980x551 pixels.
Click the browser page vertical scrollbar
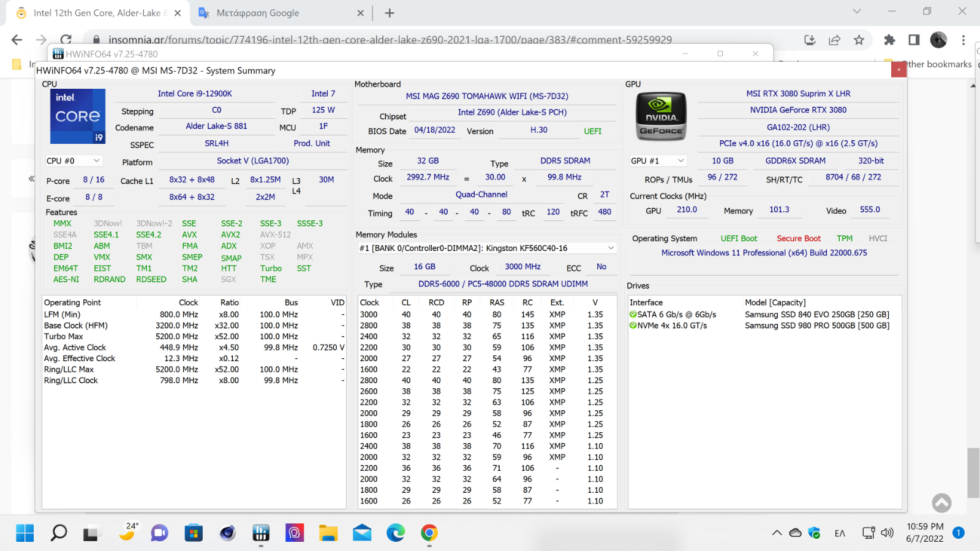pyautogui.click(x=973, y=473)
